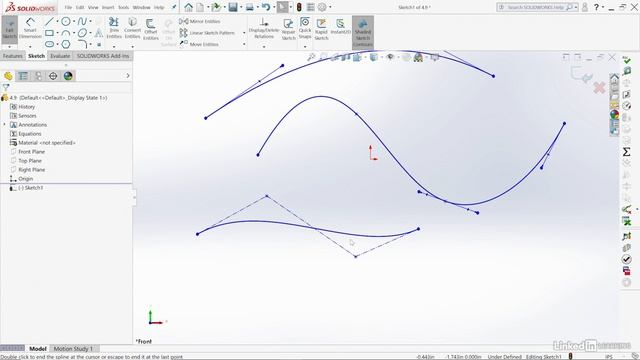
Task: Click the Quick Snaps tool
Action: [x=305, y=28]
